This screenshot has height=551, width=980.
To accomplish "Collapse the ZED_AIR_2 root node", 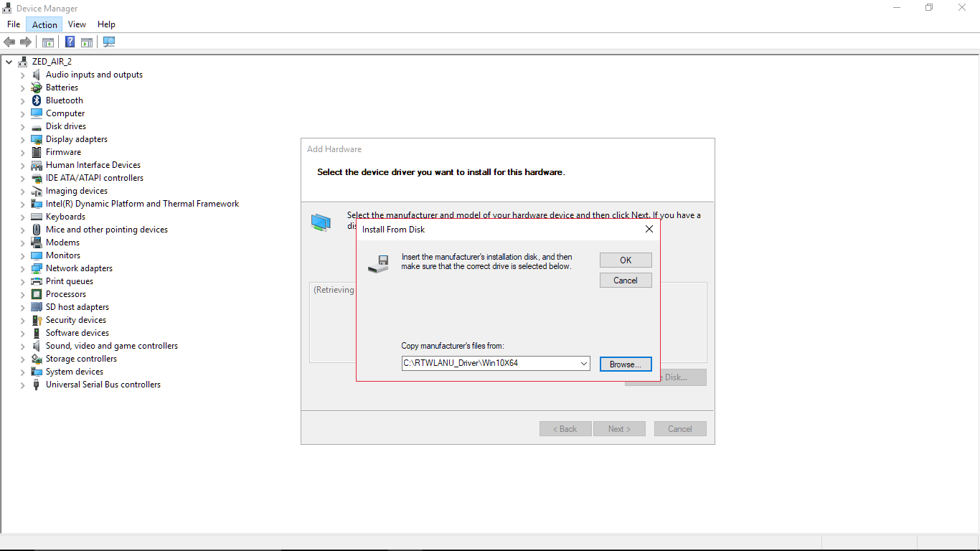I will coord(8,62).
